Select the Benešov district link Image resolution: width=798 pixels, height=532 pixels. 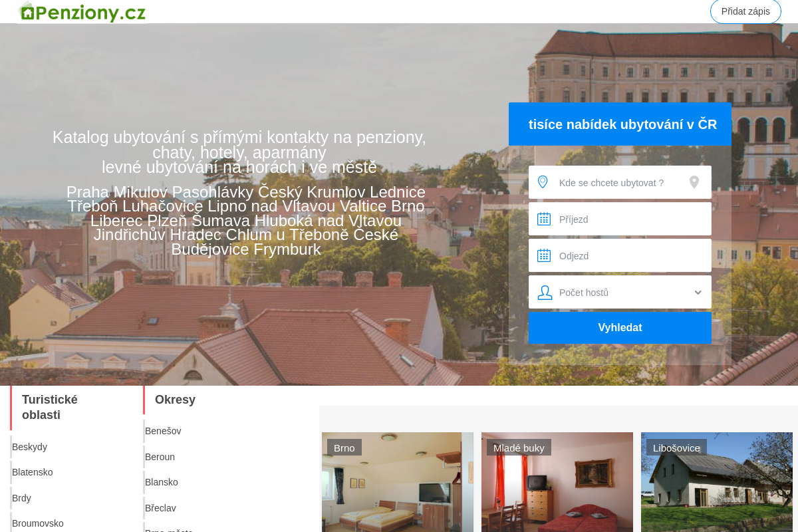163,431
